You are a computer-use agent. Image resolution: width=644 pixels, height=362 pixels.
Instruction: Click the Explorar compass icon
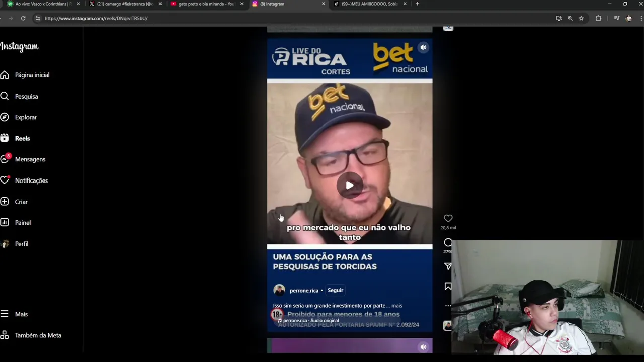[x=5, y=117]
